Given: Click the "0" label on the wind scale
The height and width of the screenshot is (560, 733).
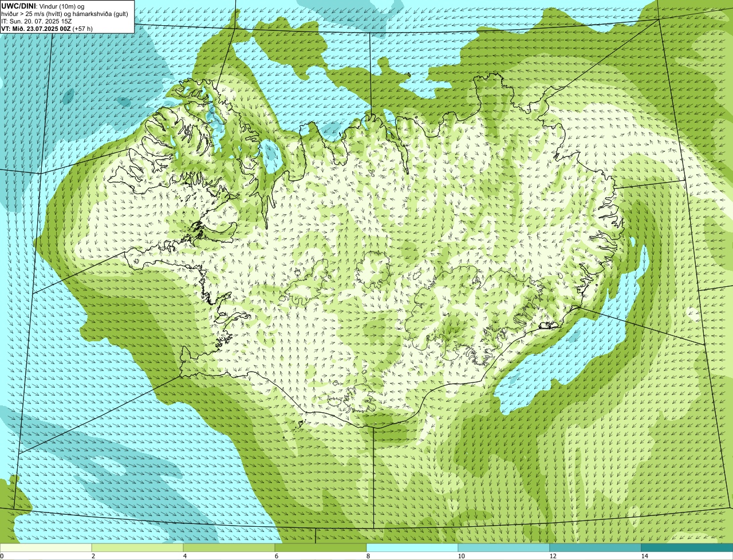Looking at the screenshot, I should click(2, 556).
